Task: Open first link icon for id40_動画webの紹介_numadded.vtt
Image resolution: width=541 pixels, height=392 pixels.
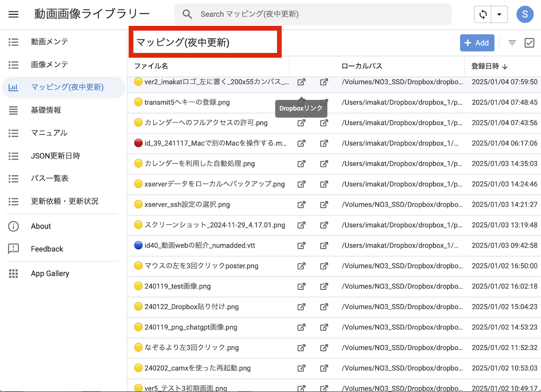Action: (x=301, y=246)
